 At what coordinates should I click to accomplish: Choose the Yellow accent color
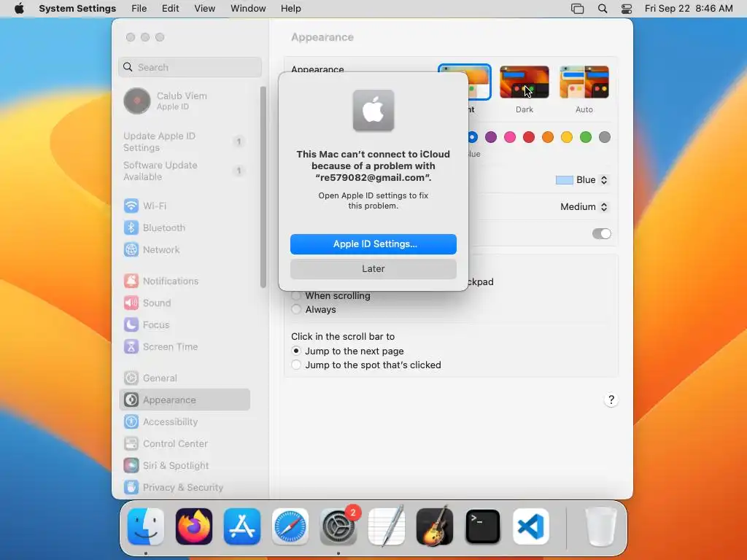[x=566, y=137]
